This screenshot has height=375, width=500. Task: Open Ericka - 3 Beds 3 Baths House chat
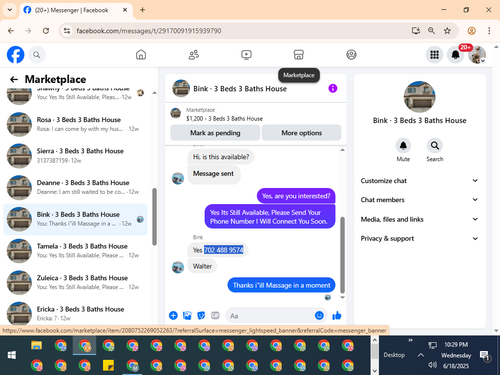pyautogui.click(x=76, y=313)
